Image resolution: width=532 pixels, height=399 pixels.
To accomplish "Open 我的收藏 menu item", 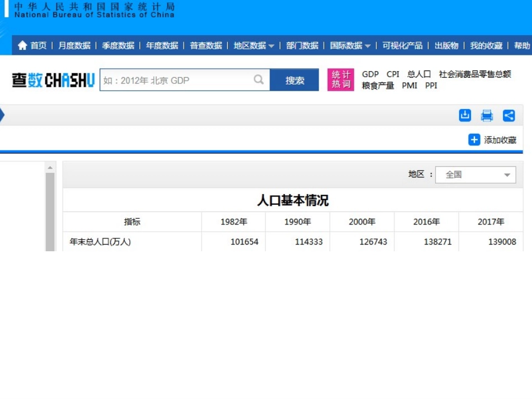I will point(486,45).
